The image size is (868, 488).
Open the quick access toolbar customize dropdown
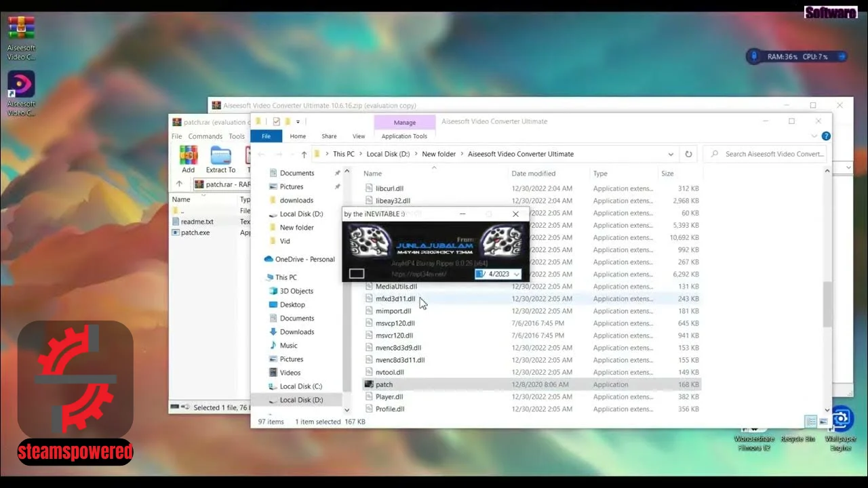[298, 122]
